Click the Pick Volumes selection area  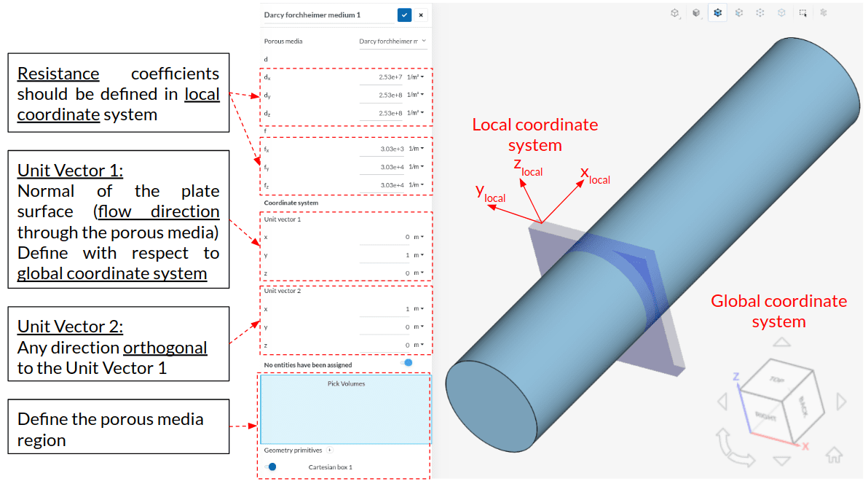[345, 410]
